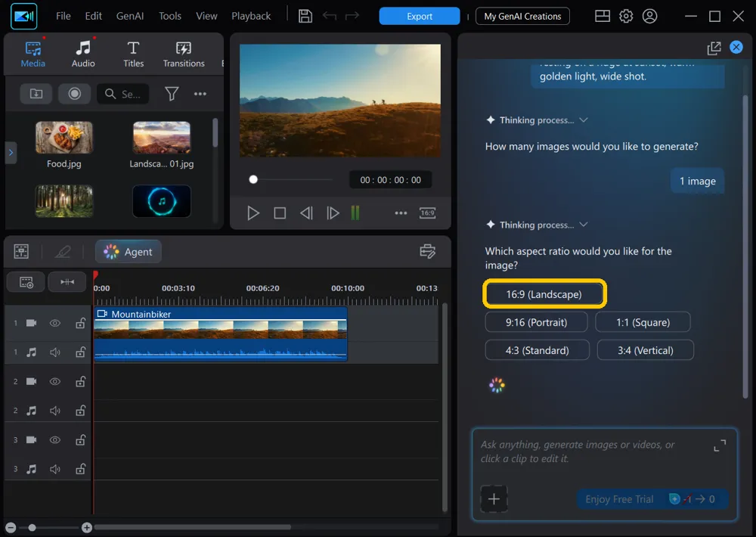Click the PowerDirector app logo icon
The height and width of the screenshot is (537, 756).
tap(23, 16)
